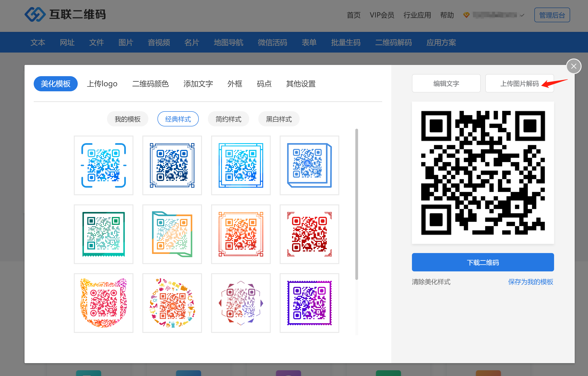Screen dimensions: 588x376
Task: Click the 管理后台 button
Action: click(x=552, y=15)
